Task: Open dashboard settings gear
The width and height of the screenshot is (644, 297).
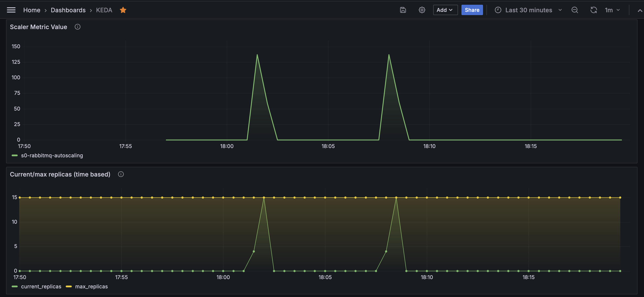Action: tap(422, 10)
